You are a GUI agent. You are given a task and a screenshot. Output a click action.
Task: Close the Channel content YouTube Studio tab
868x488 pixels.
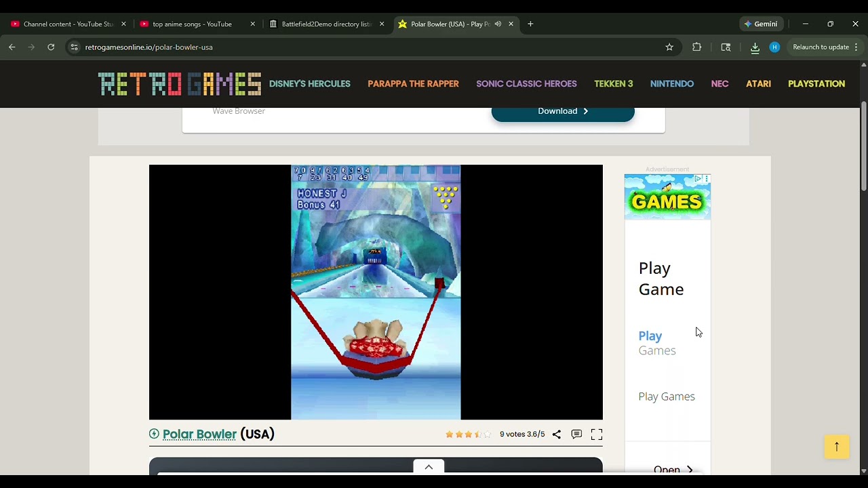pos(123,24)
